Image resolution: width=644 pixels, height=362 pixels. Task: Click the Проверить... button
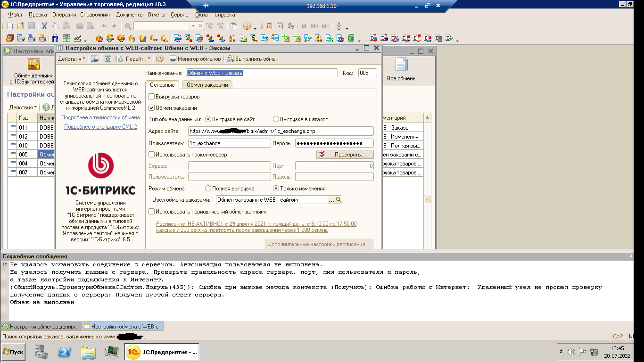tap(345, 155)
